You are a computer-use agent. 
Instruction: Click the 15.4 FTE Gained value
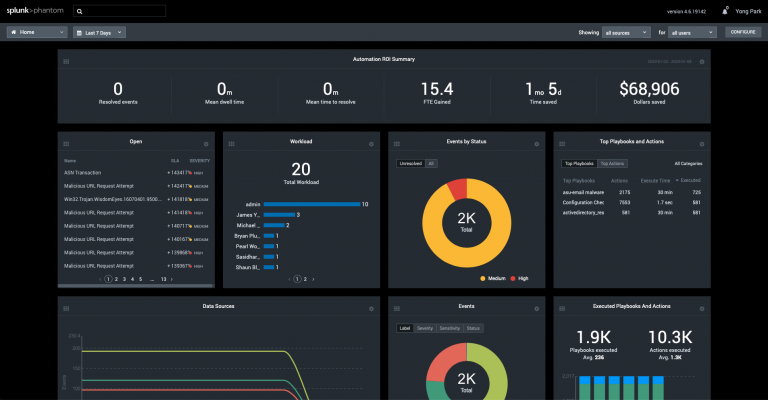click(437, 89)
